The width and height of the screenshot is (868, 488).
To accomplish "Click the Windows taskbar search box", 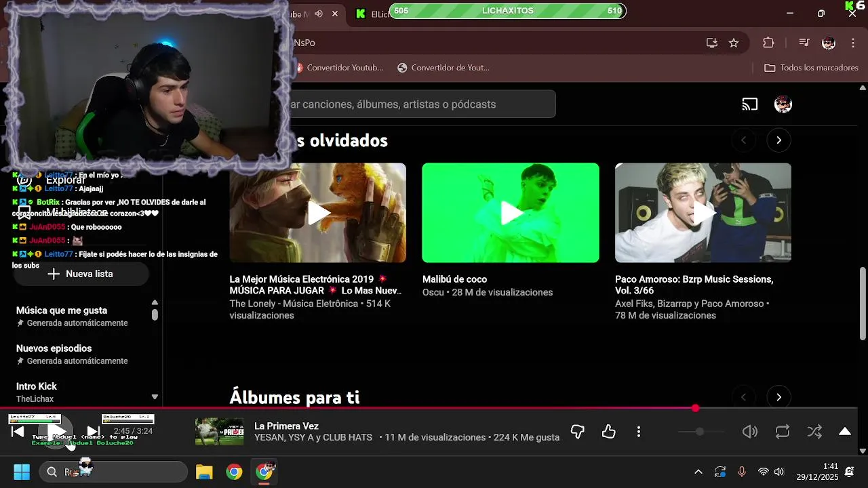I will pos(113,472).
